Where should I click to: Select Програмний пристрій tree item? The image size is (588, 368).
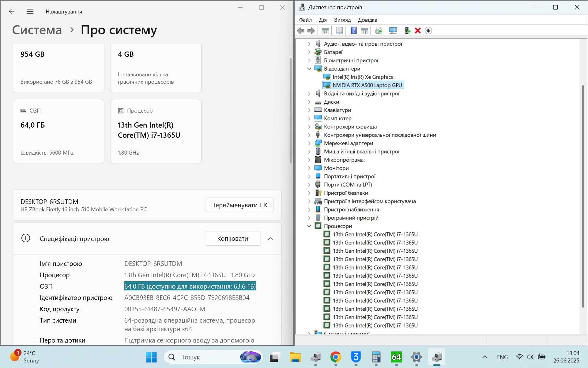tap(351, 218)
